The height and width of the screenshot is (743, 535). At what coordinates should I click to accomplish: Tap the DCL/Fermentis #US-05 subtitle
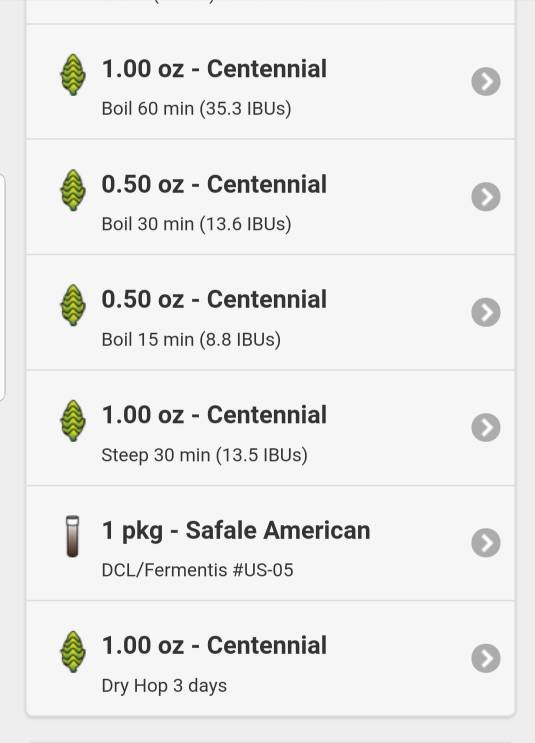[x=198, y=570]
